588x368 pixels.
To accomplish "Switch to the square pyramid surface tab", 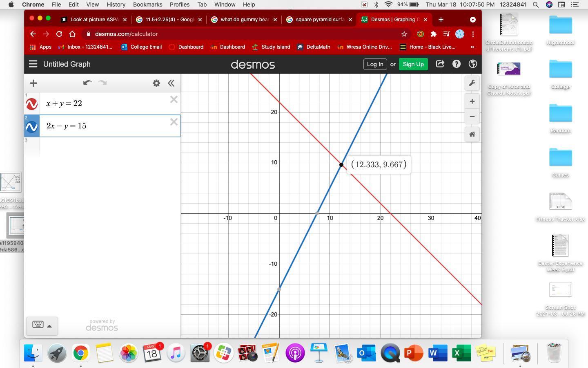I will (x=319, y=20).
